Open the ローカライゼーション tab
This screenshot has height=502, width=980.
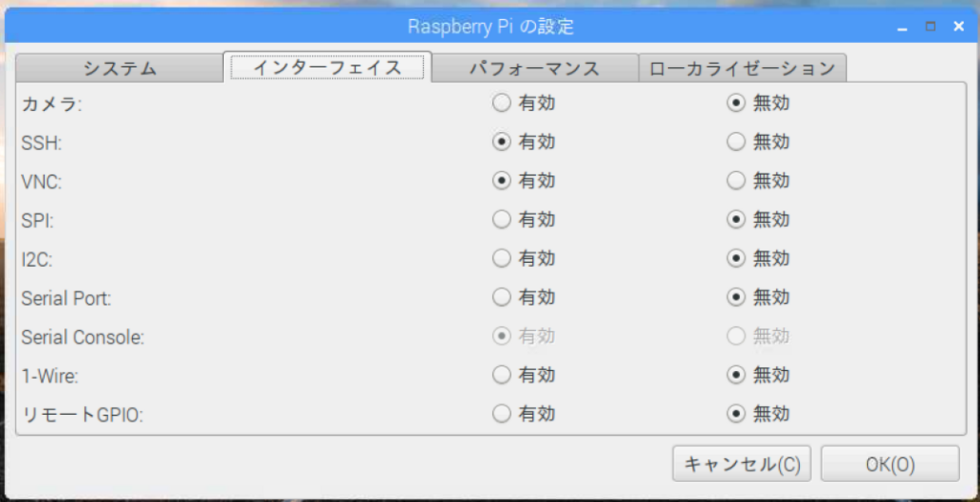pos(743,68)
